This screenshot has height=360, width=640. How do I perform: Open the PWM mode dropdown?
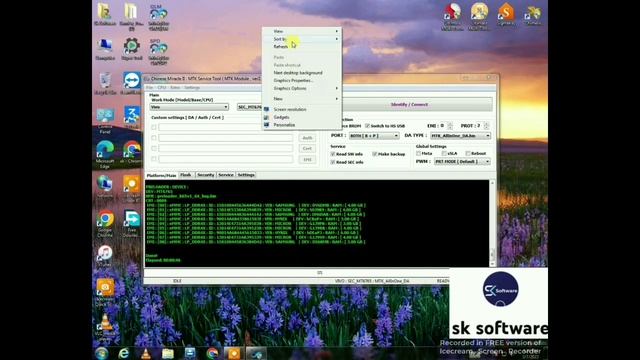pos(462,162)
